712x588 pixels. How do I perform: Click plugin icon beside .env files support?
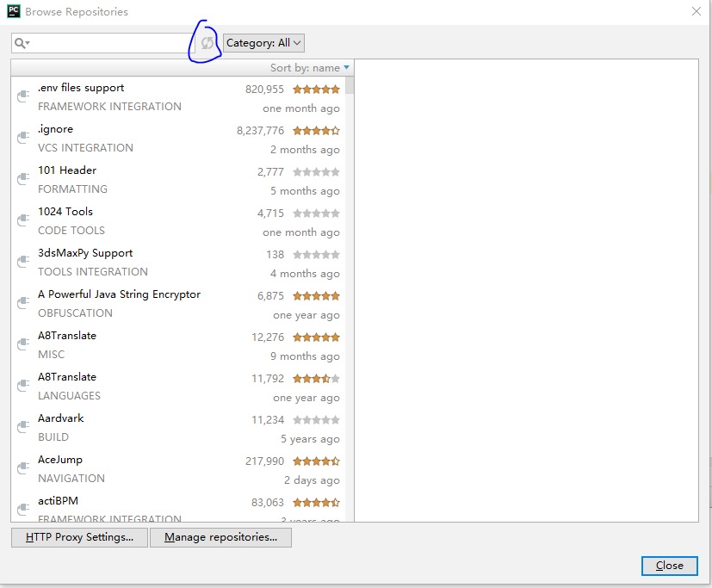(x=23, y=96)
